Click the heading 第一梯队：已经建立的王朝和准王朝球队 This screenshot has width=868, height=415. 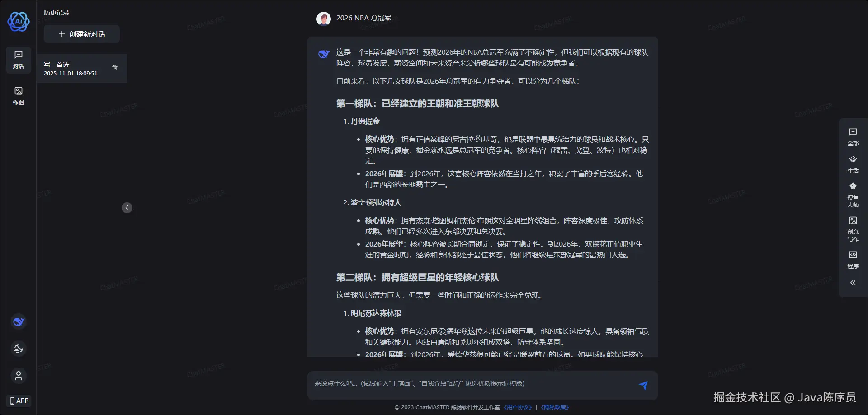coord(417,103)
